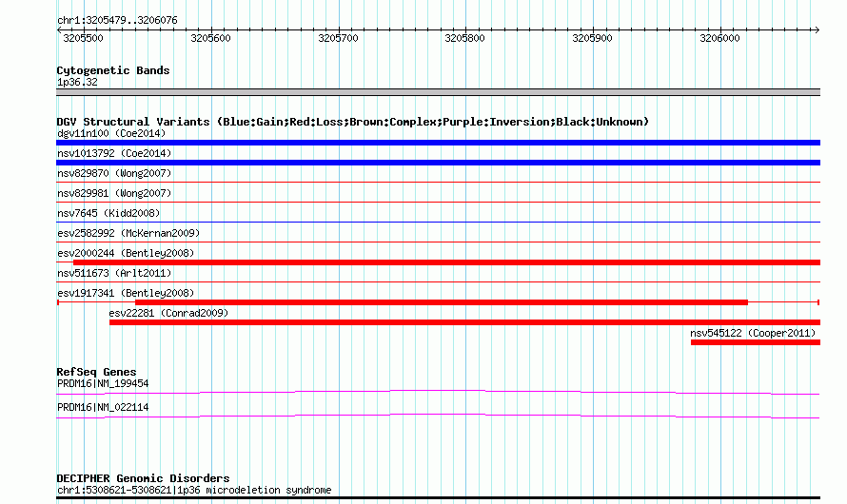Click ruler position 3206000
The width and height of the screenshot is (847, 504).
[x=719, y=38]
